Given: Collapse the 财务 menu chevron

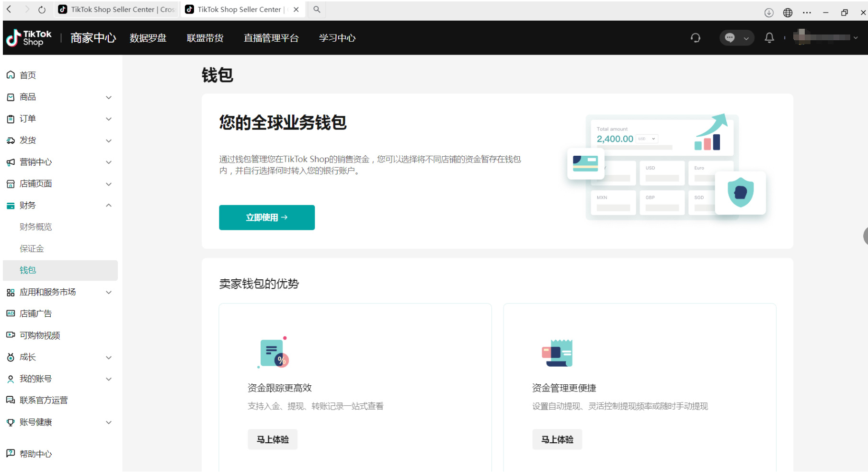Looking at the screenshot, I should [109, 206].
